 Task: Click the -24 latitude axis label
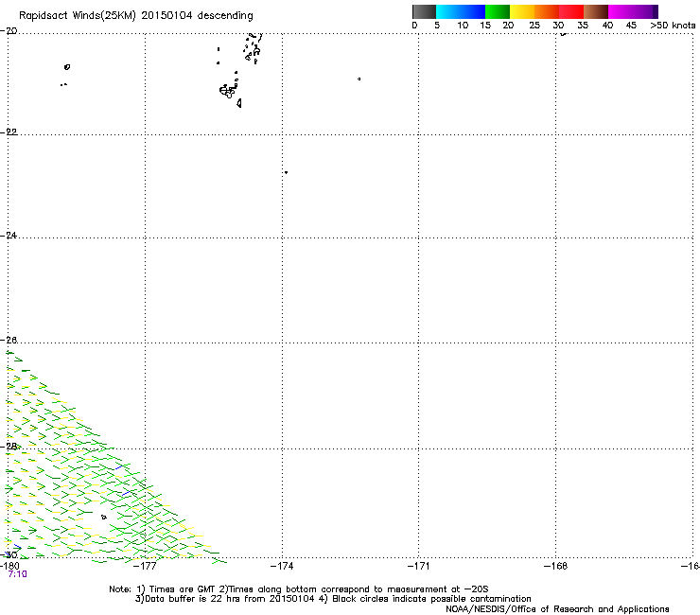9,235
